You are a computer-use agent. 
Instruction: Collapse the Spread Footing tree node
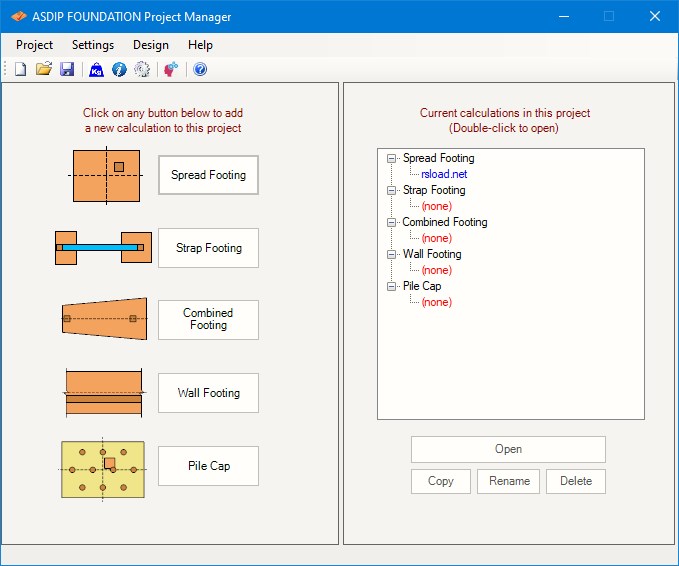(x=391, y=158)
